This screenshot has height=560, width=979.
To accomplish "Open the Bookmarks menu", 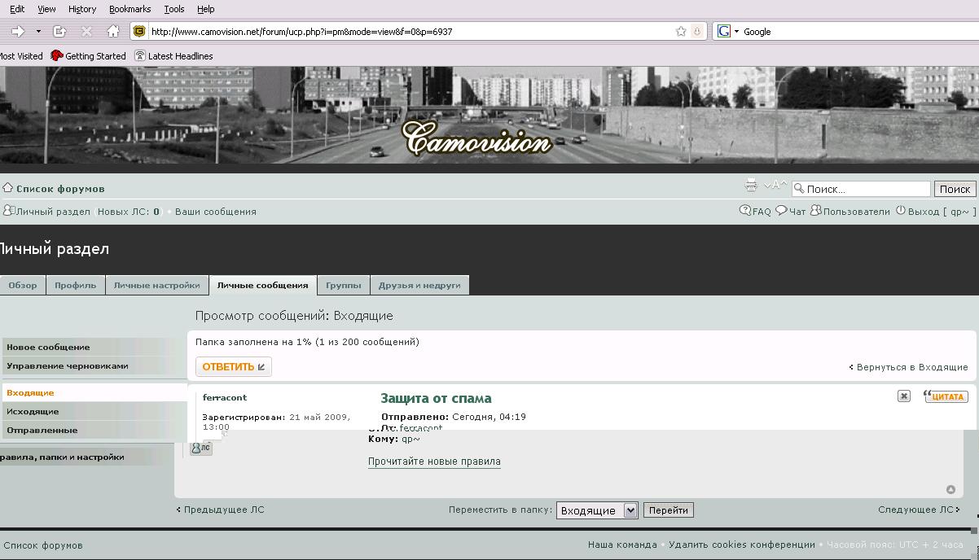I will click(x=130, y=9).
